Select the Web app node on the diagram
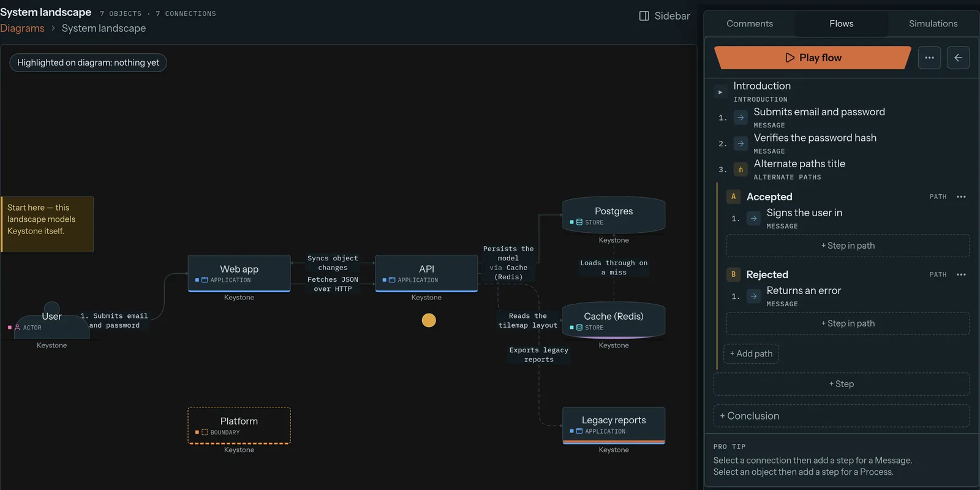Screen dimensions: 980x490 point(239,273)
